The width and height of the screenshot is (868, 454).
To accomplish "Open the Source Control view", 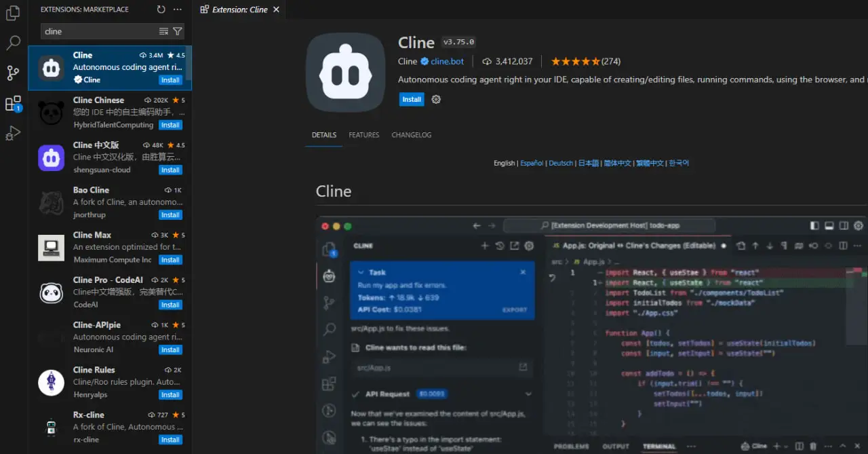I will (13, 73).
